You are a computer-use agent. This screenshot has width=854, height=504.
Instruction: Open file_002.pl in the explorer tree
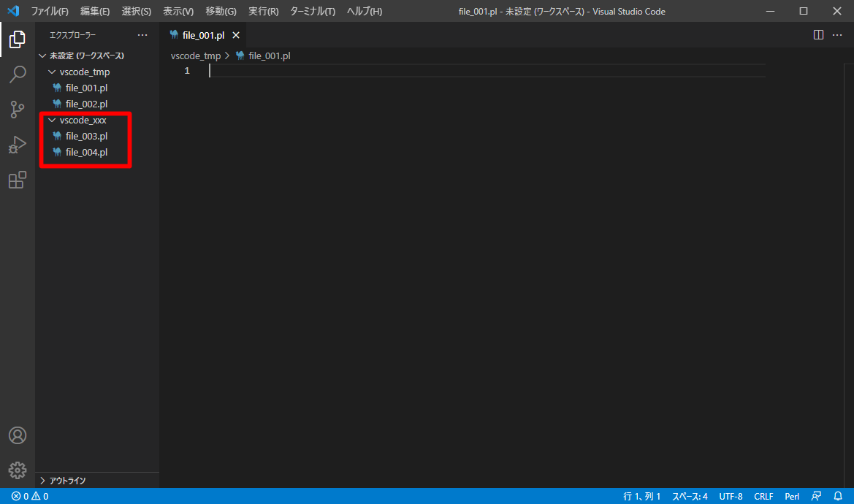tap(97, 104)
